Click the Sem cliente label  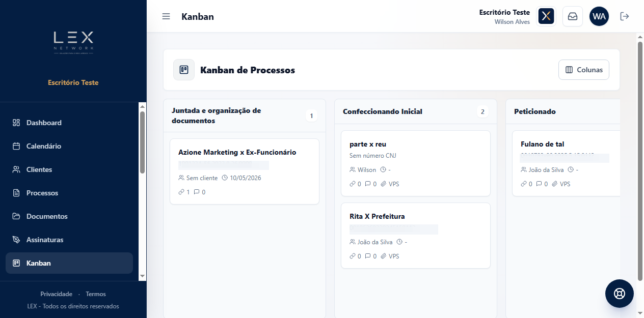202,178
